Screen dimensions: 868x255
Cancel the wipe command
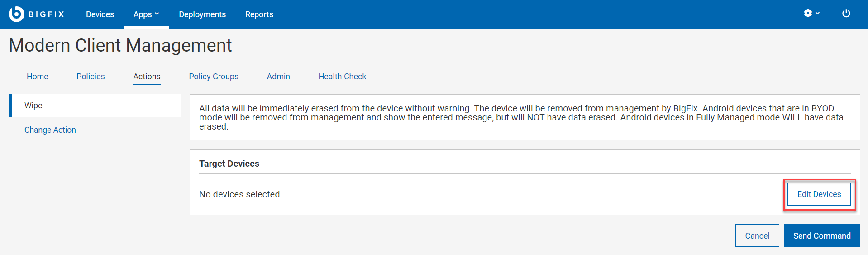757,236
